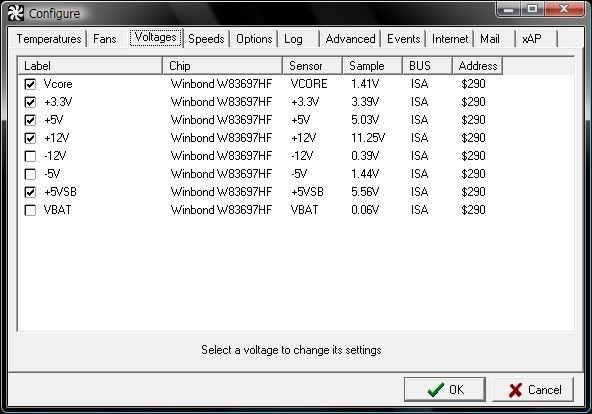
Task: Uncheck the Vcore voltage checkbox
Action: click(30, 84)
